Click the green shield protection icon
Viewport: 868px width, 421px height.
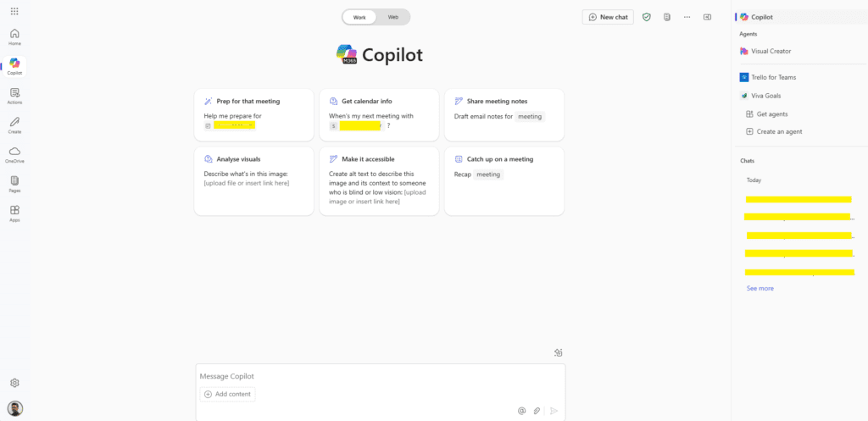[647, 17]
